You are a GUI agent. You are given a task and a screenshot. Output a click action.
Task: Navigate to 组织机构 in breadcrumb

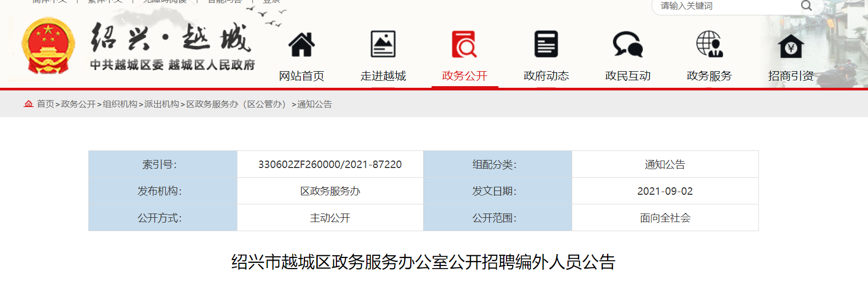(120, 104)
